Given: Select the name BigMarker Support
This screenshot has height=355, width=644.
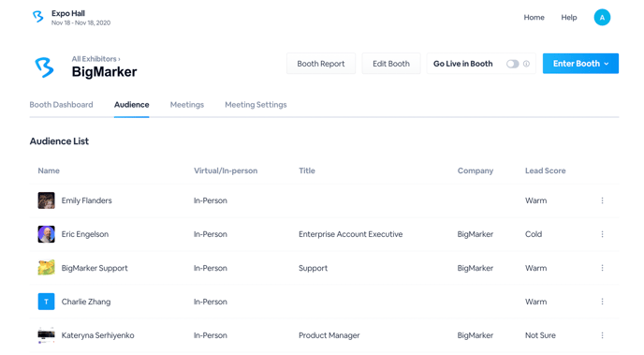Looking at the screenshot, I should pyautogui.click(x=95, y=268).
